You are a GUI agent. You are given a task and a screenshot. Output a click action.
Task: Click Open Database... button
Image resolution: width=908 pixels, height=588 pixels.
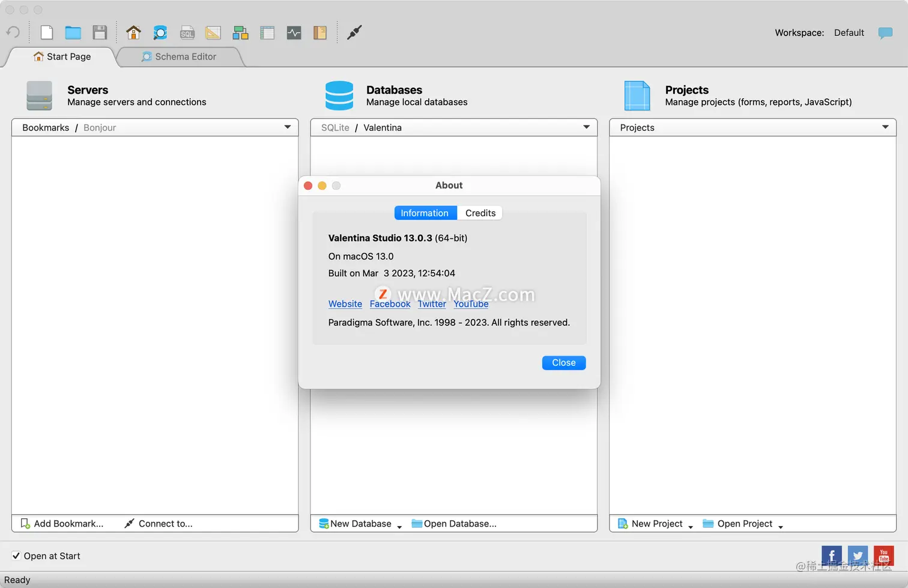click(454, 524)
